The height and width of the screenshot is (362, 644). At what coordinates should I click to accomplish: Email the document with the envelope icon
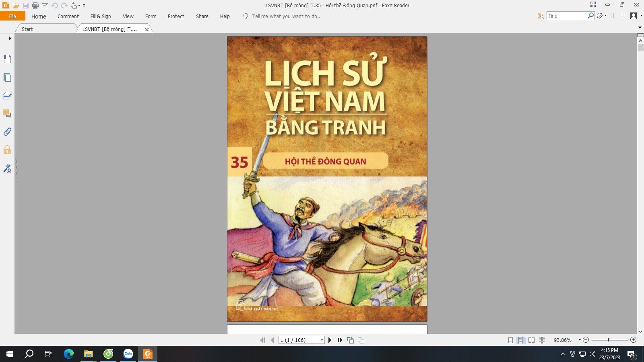click(45, 6)
